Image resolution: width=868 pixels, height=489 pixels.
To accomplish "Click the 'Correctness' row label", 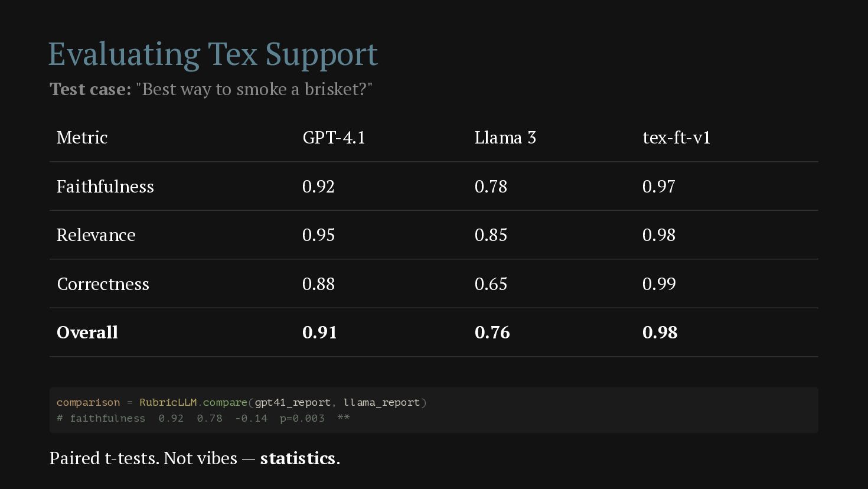I will pyautogui.click(x=103, y=284).
